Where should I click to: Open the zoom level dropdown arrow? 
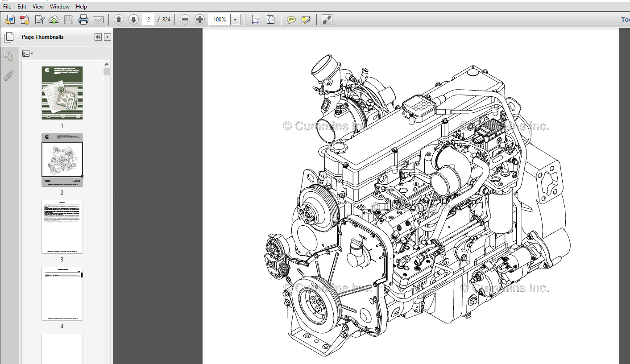tap(236, 20)
